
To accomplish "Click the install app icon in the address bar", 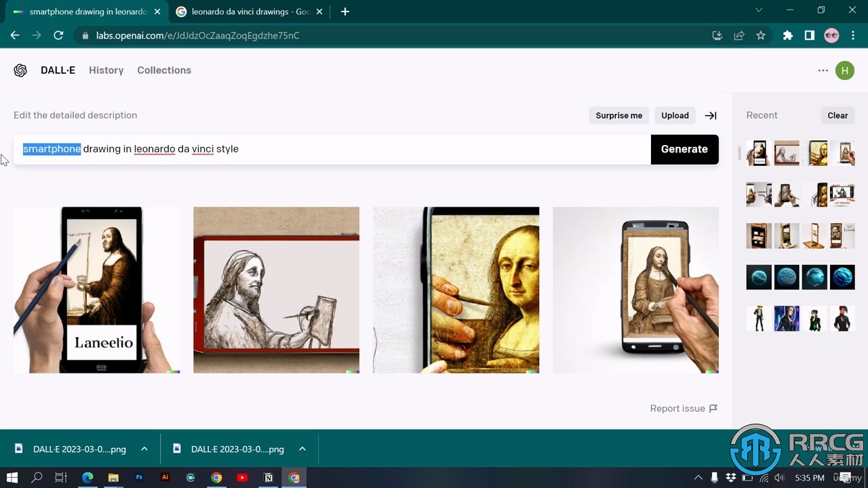I will (x=717, y=35).
